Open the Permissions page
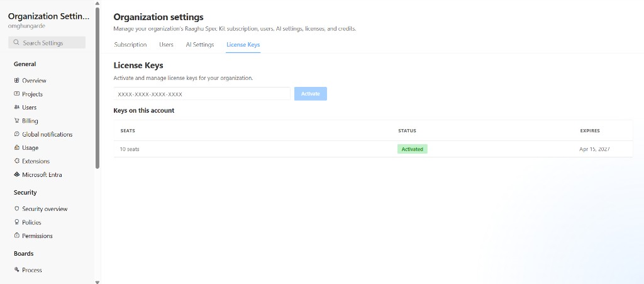 point(37,236)
